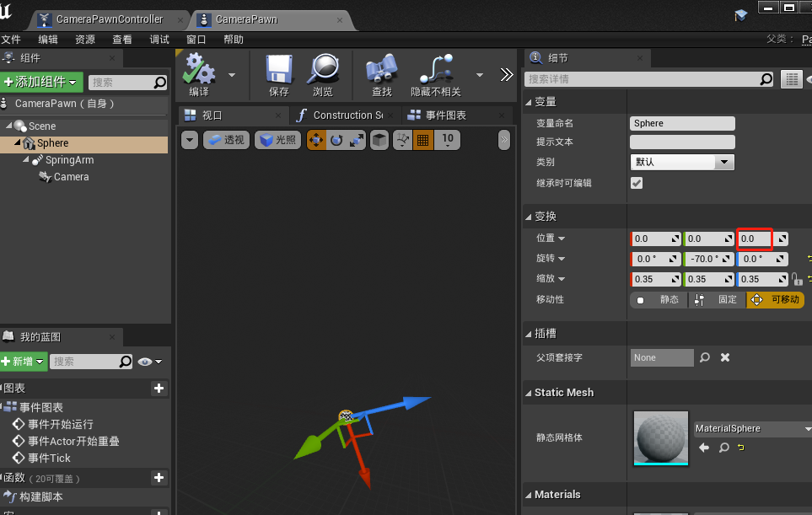This screenshot has width=812, height=515.
Task: Set mobility to 静态 (Static)
Action: point(659,300)
